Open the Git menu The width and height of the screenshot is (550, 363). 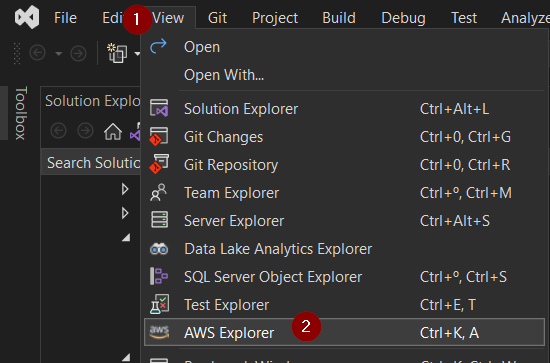pyautogui.click(x=217, y=18)
